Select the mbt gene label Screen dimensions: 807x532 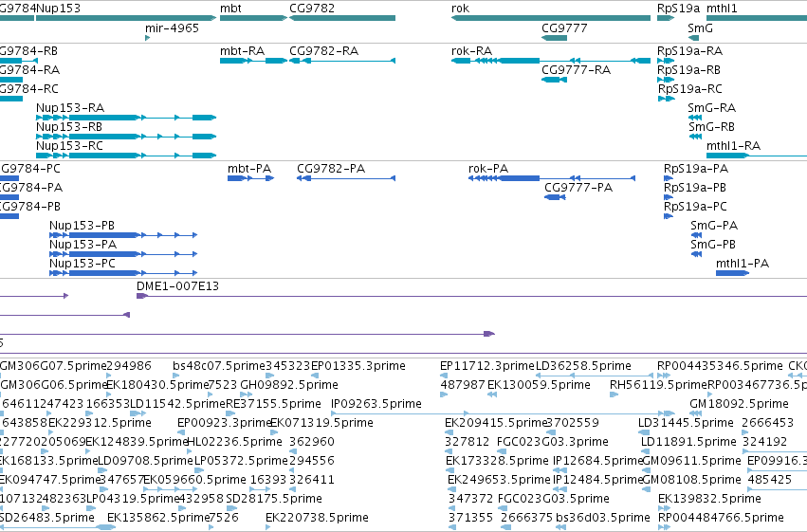(x=230, y=9)
